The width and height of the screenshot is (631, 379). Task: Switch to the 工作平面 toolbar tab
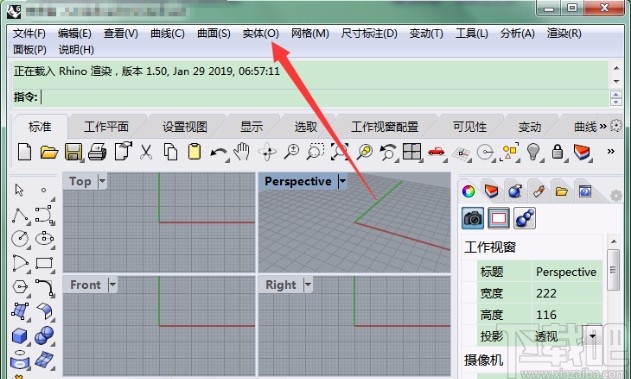tap(106, 127)
